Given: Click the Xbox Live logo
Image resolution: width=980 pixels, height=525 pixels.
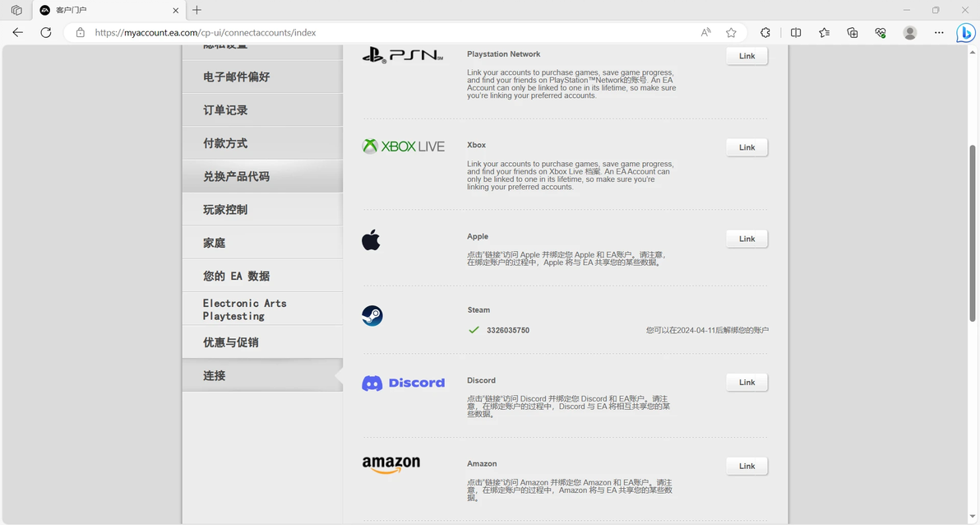Looking at the screenshot, I should point(403,146).
